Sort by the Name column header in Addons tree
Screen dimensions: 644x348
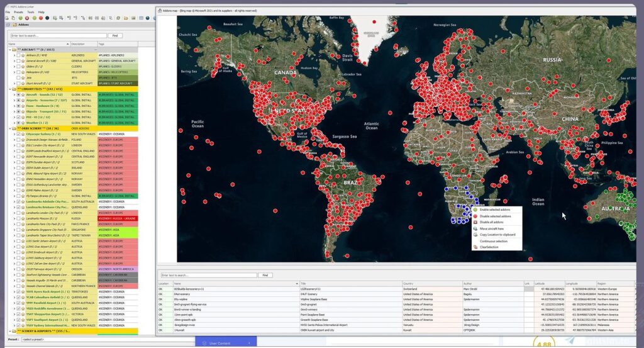tap(39, 44)
